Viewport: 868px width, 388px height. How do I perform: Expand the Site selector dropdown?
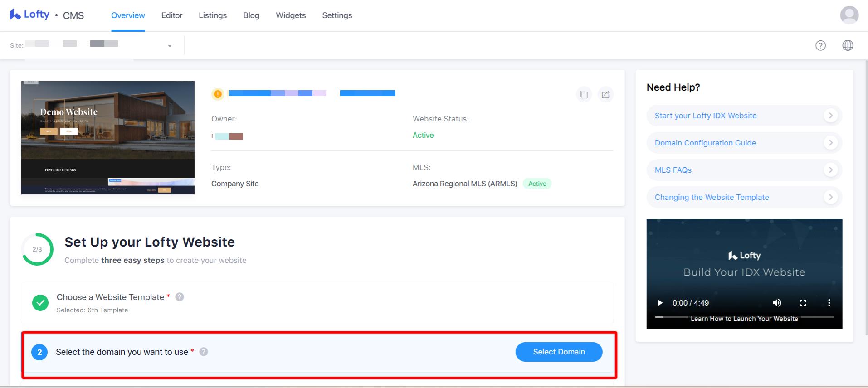click(x=170, y=46)
